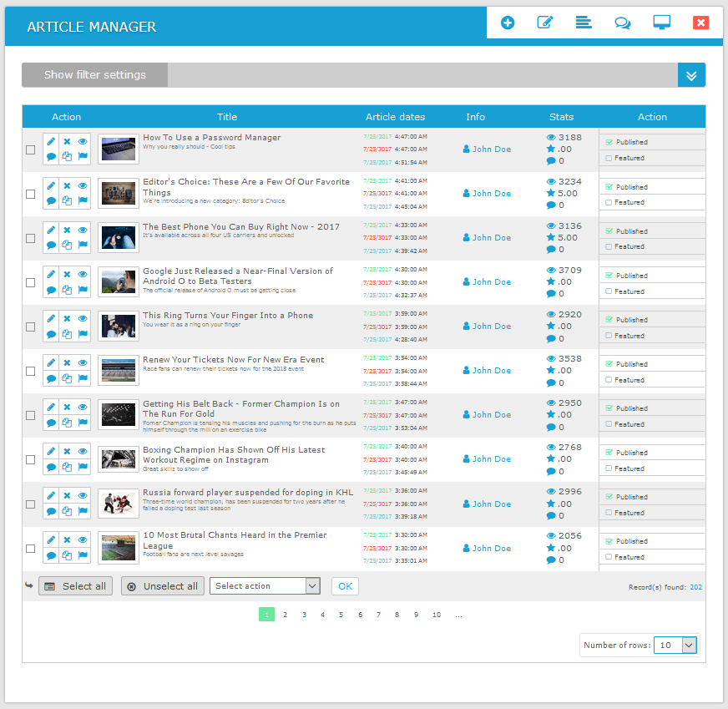Sort by the Article dates column header
Viewport: 728px width, 709px height.
point(395,117)
